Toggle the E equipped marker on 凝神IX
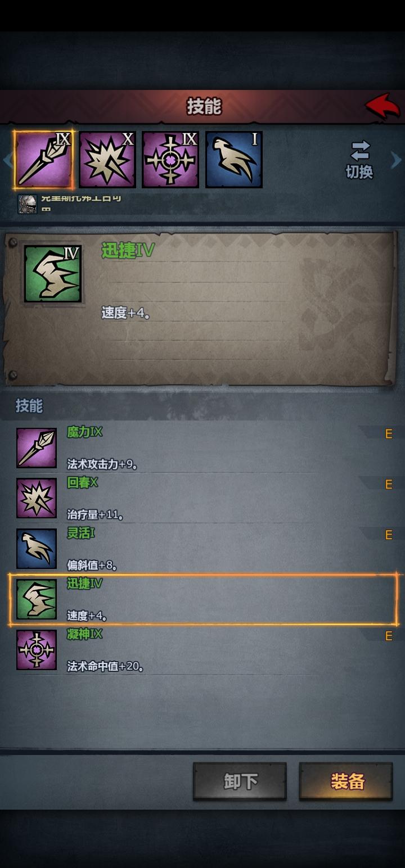The image size is (405, 868). (388, 636)
